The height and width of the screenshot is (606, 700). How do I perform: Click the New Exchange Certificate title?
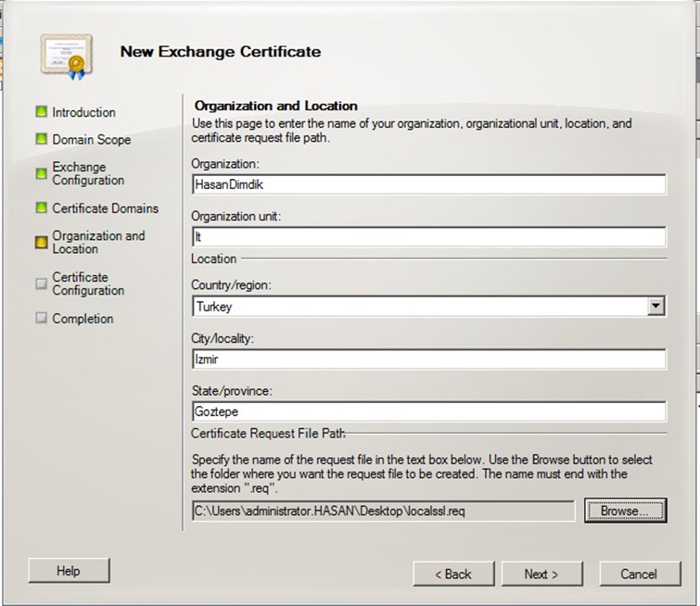coord(221,51)
